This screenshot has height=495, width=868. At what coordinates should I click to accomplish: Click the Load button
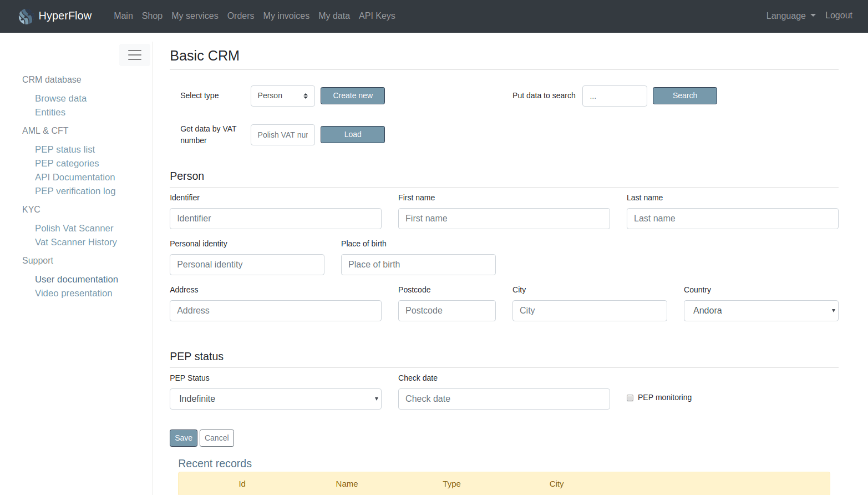pyautogui.click(x=352, y=134)
